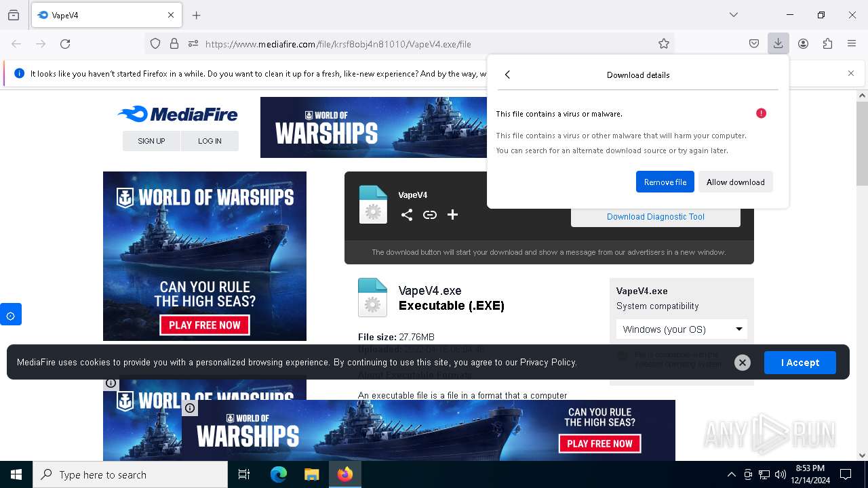
Task: Open the Download Diagnostic Tool link
Action: pos(656,217)
